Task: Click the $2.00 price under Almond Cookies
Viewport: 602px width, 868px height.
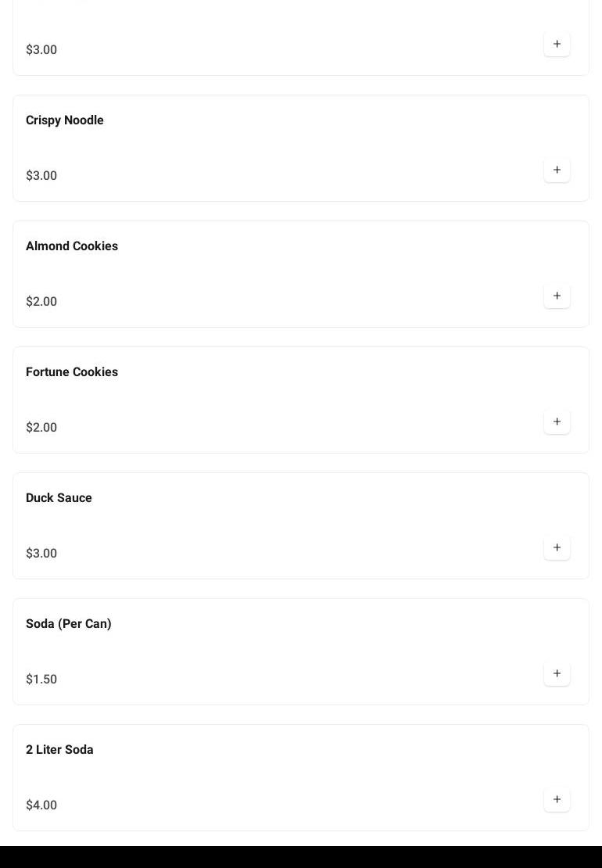Action: click(41, 301)
